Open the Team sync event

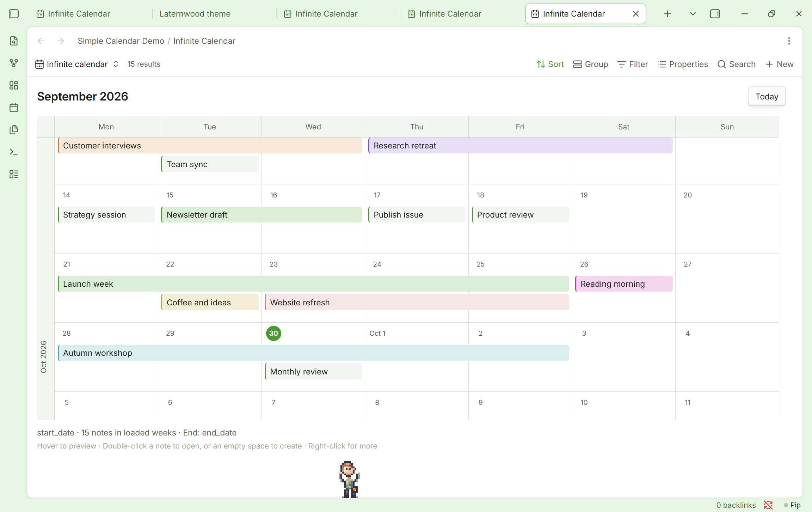pos(210,164)
